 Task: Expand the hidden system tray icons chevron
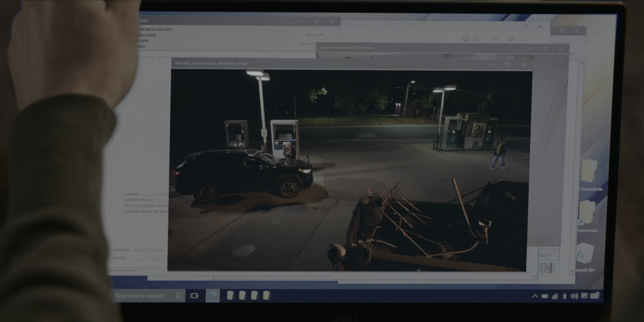[x=535, y=296]
